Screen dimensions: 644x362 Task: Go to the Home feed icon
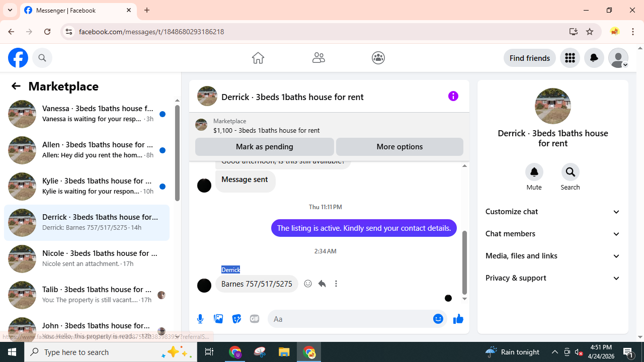pos(258,58)
